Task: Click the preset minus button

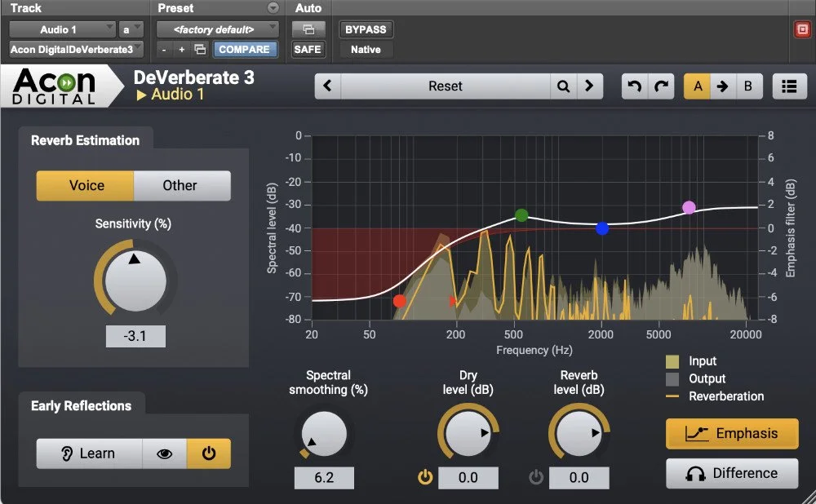Action: pos(164,50)
